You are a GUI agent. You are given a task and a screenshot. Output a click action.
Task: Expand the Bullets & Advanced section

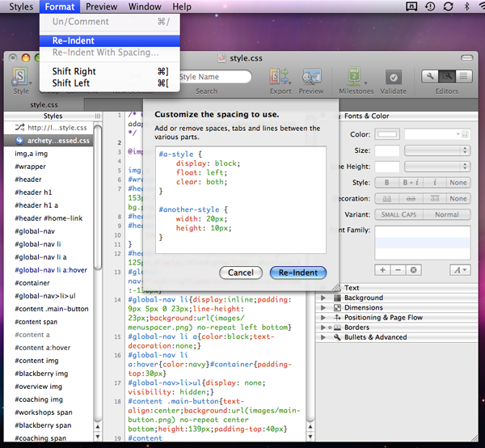tap(323, 337)
